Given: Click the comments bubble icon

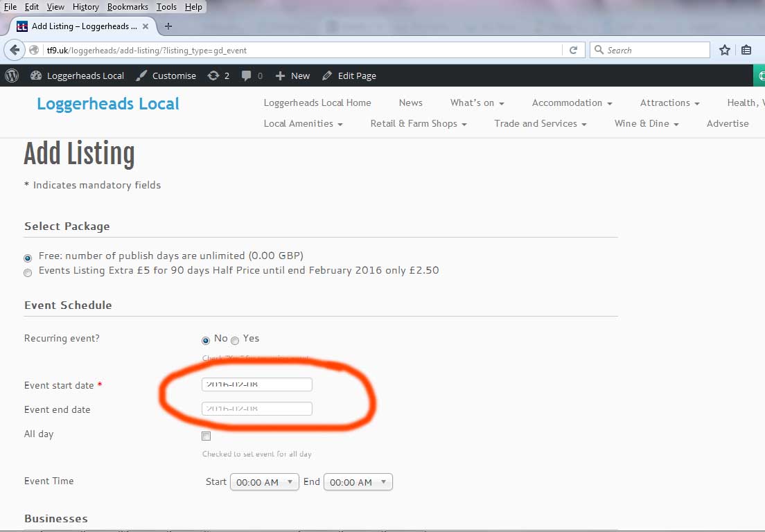Looking at the screenshot, I should (247, 76).
